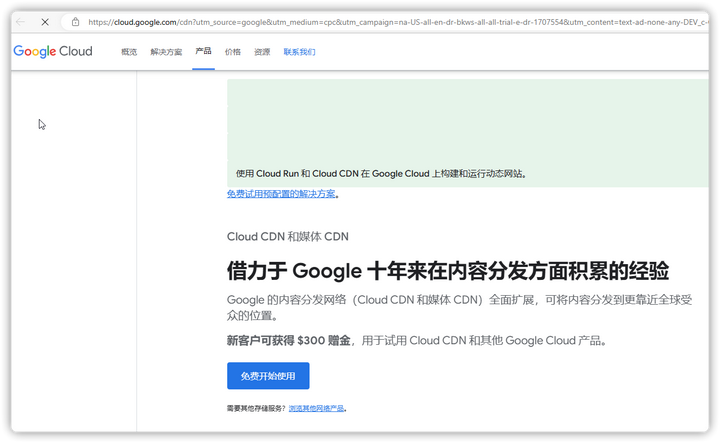
Task: Open the 资源 tab
Action: tap(262, 52)
